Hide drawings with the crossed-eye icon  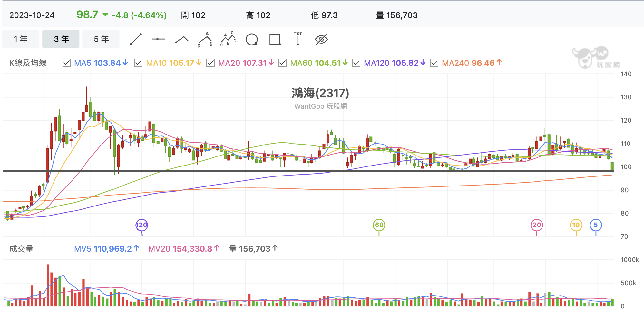click(x=321, y=39)
